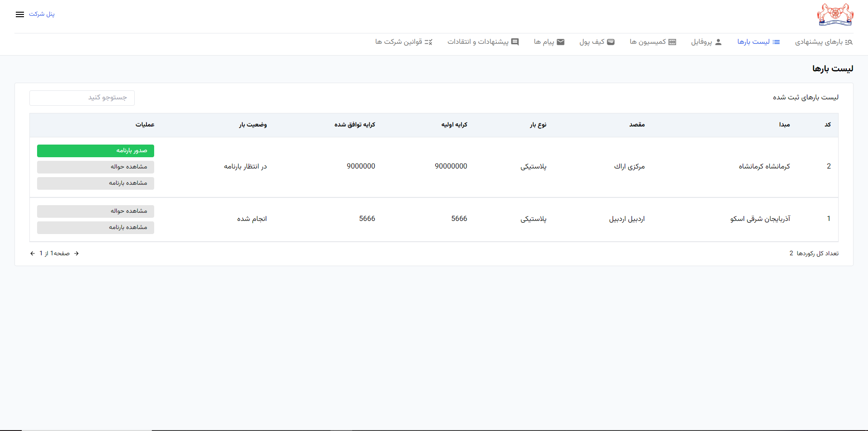Click the کمیسیون ها money icon
This screenshot has height=431, width=868.
point(672,42)
